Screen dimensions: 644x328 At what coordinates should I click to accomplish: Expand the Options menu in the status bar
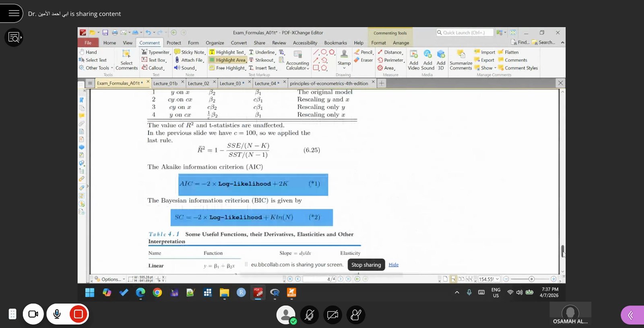(x=110, y=279)
